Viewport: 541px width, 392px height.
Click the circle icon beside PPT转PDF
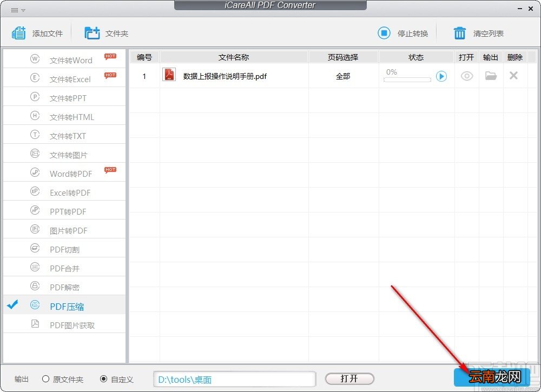pos(35,210)
